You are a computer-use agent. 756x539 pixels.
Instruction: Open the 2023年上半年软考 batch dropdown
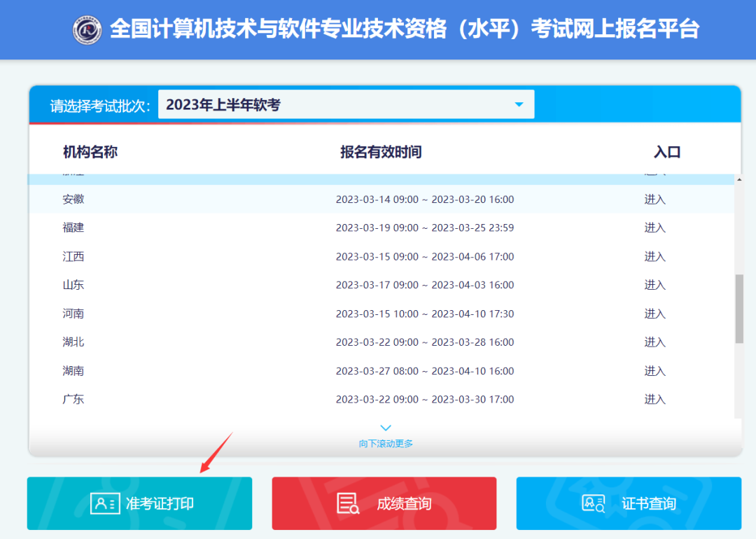coord(346,104)
